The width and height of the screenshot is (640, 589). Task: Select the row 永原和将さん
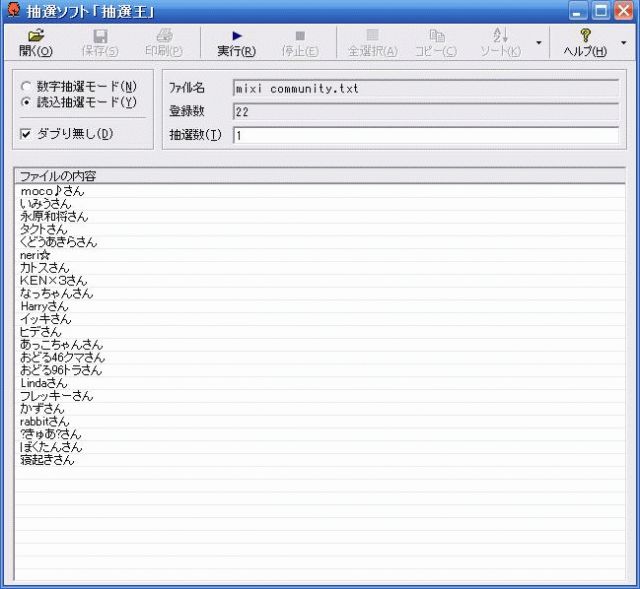[x=320, y=216]
